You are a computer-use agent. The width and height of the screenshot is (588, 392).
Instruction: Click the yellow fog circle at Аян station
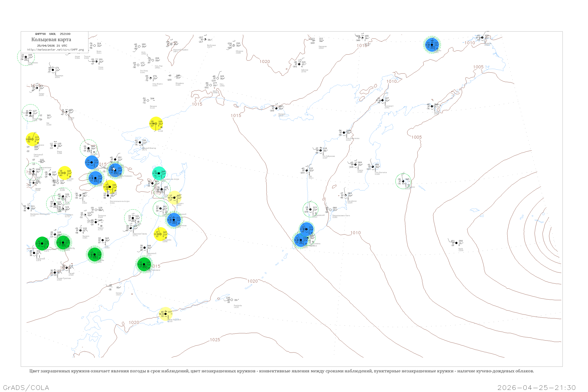click(x=156, y=123)
